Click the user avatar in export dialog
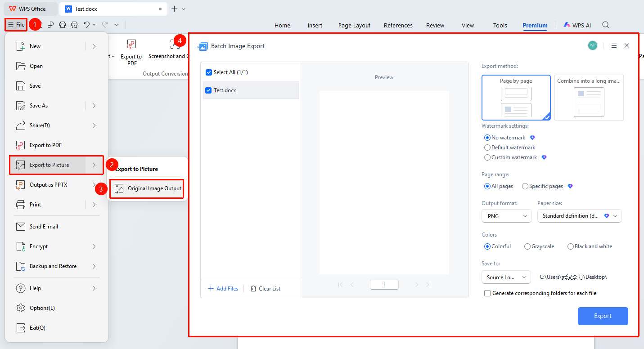This screenshot has width=644, height=349. tap(593, 45)
